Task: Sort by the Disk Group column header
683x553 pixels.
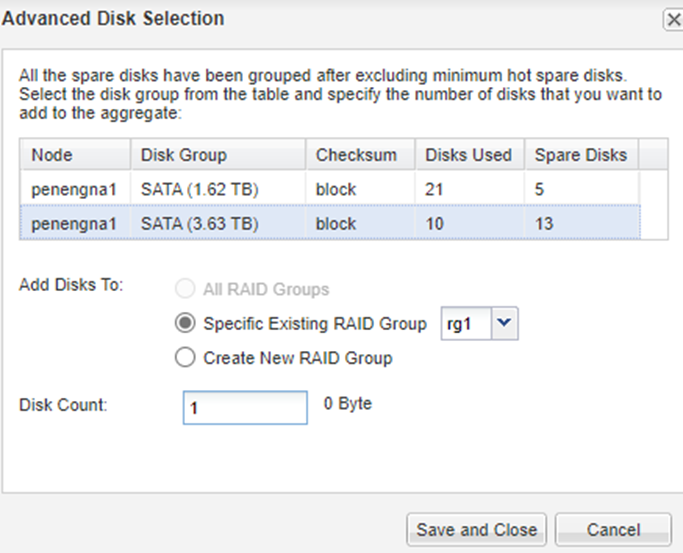Action: pyautogui.click(x=217, y=155)
